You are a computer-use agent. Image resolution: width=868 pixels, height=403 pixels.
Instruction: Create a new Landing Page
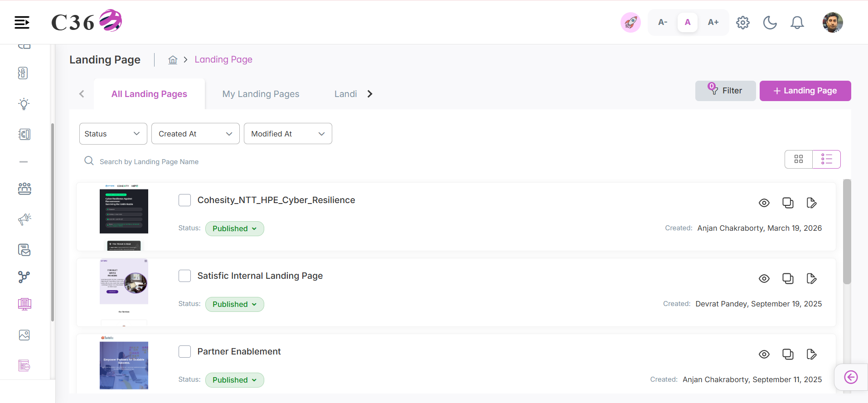click(x=805, y=91)
